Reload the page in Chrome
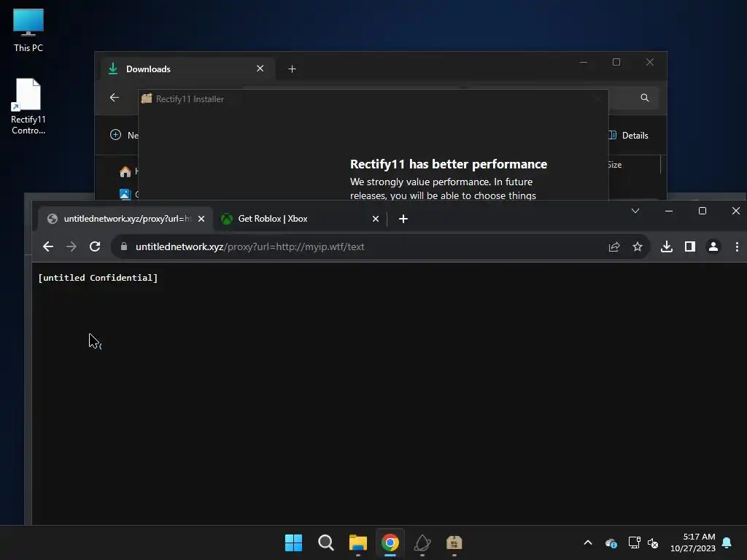This screenshot has width=747, height=560. (x=95, y=246)
